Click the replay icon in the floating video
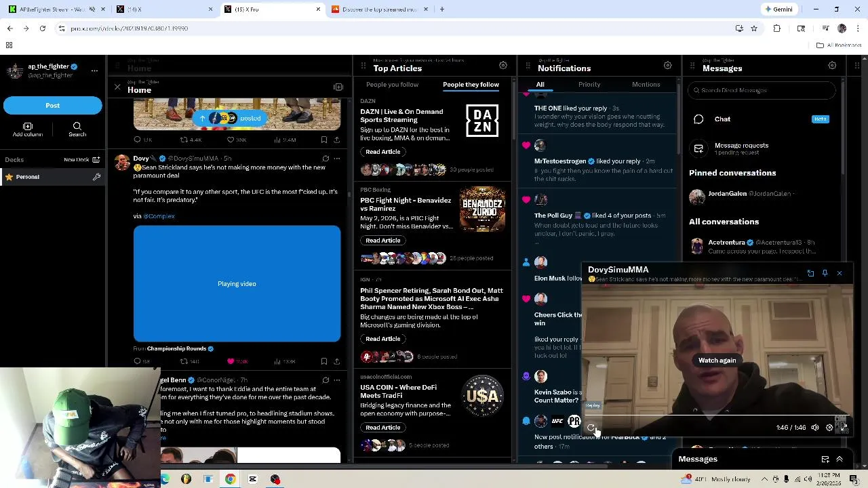868x488 pixels. tap(591, 428)
